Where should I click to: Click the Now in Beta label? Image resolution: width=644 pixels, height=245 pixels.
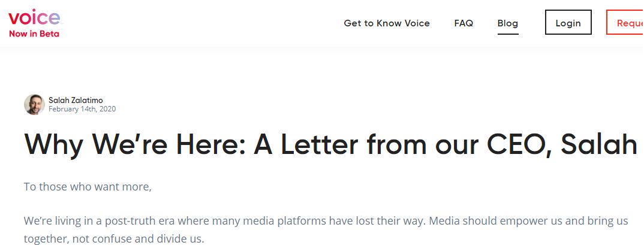[34, 34]
